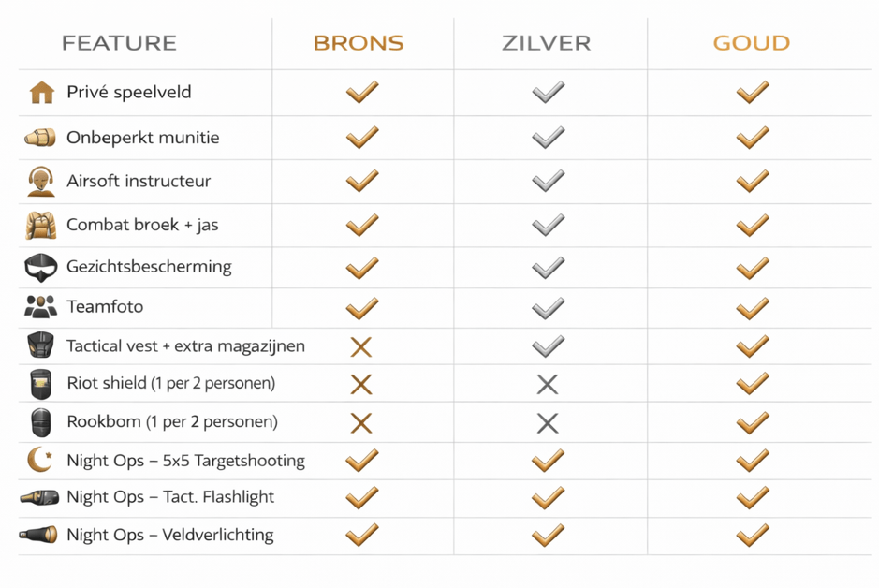The height and width of the screenshot is (588, 879).
Task: Select the BRONS column header
Action: tap(359, 43)
